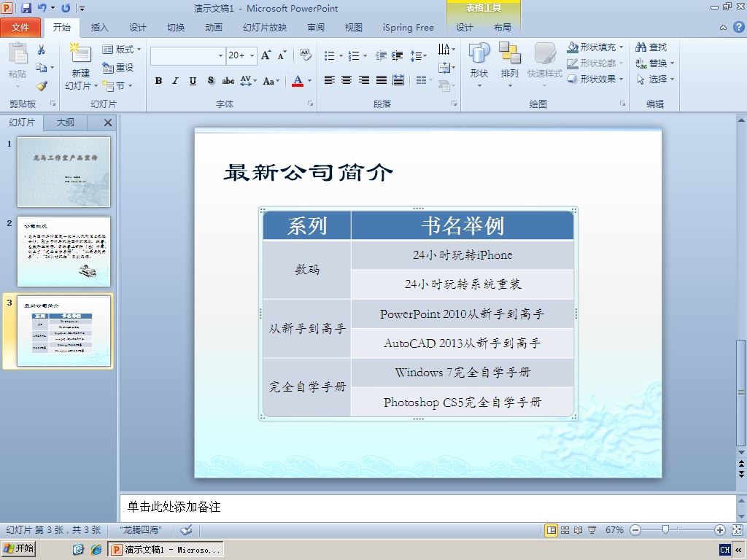Viewport: 747px width, 560px height.
Task: Toggle Strikethrough (abc) formatting
Action: click(228, 80)
